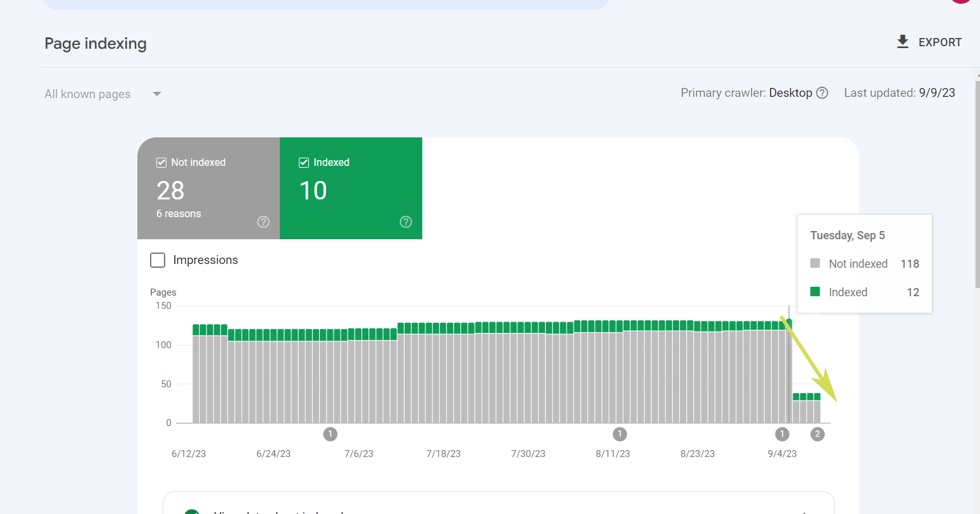Click the last short bar on the chart
The image size is (980, 514).
pos(817,408)
